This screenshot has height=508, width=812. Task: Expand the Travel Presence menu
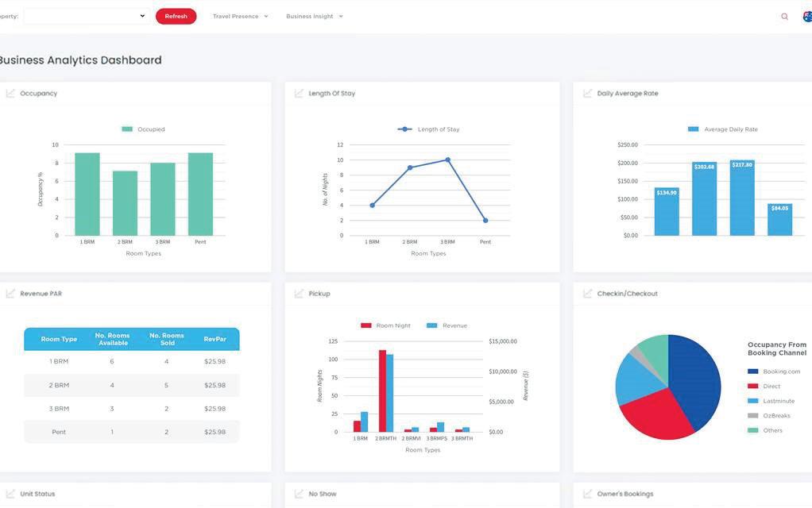click(x=240, y=17)
